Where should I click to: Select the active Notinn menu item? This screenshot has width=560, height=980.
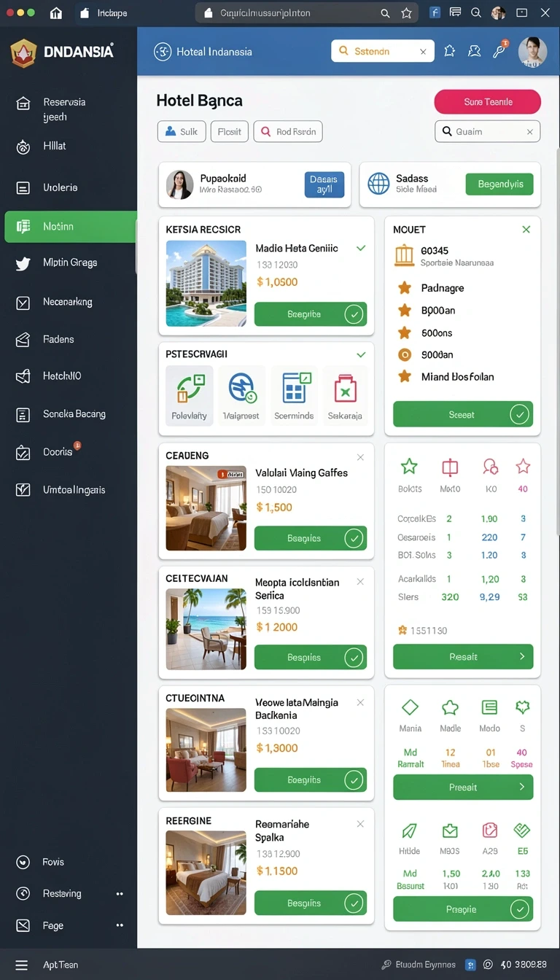tap(70, 227)
